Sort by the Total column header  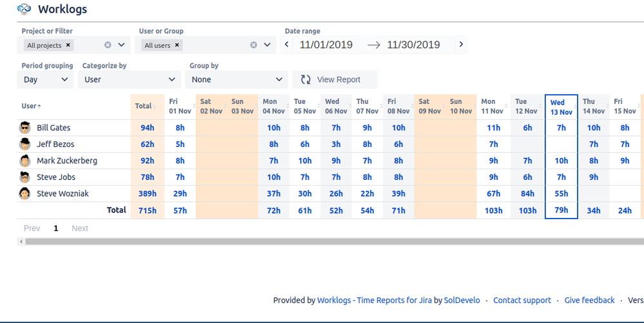tap(148, 106)
